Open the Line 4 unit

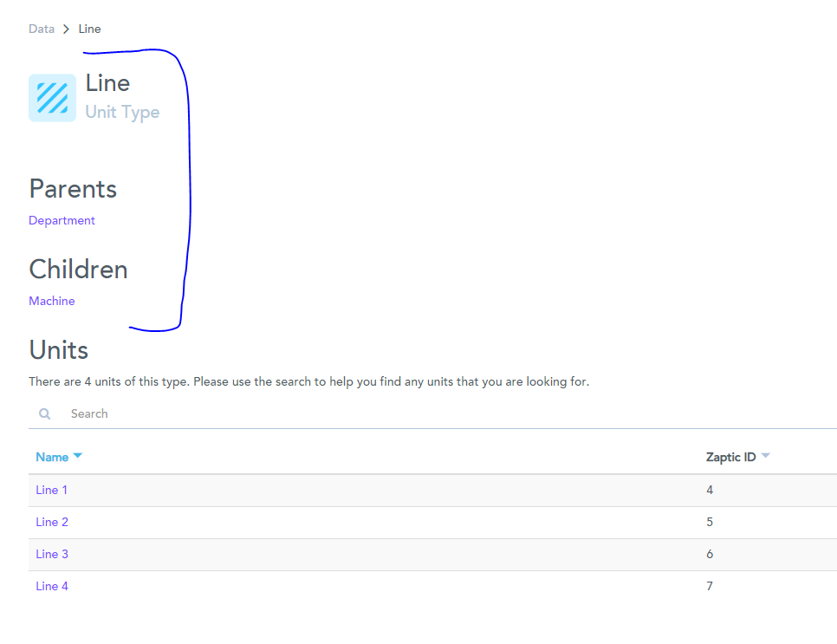52,586
